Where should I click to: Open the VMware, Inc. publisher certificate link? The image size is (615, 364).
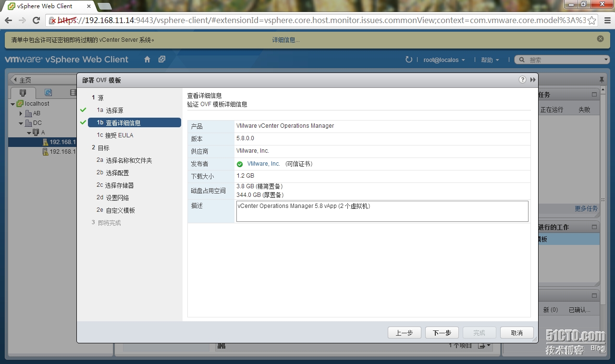coord(263,164)
